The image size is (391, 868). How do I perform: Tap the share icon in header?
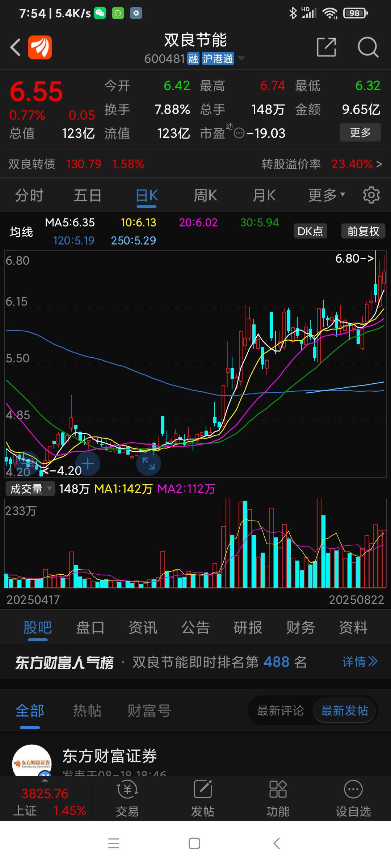pyautogui.click(x=327, y=47)
